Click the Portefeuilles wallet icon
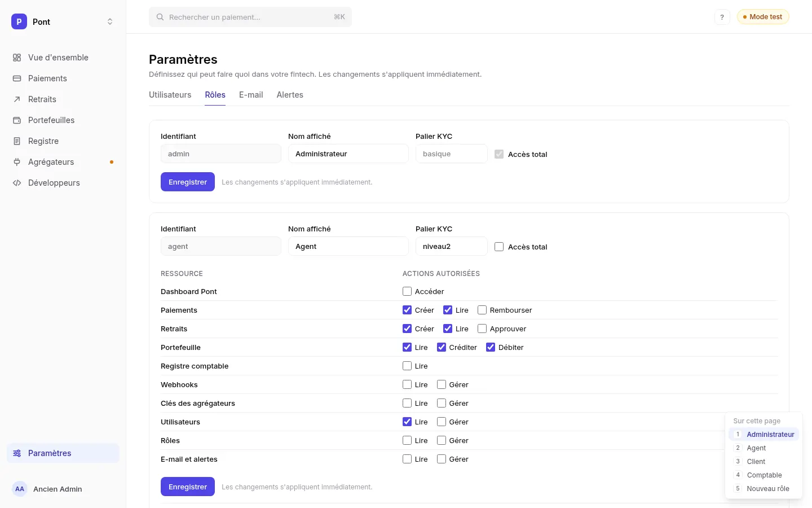This screenshot has width=812, height=508. pyautogui.click(x=17, y=120)
